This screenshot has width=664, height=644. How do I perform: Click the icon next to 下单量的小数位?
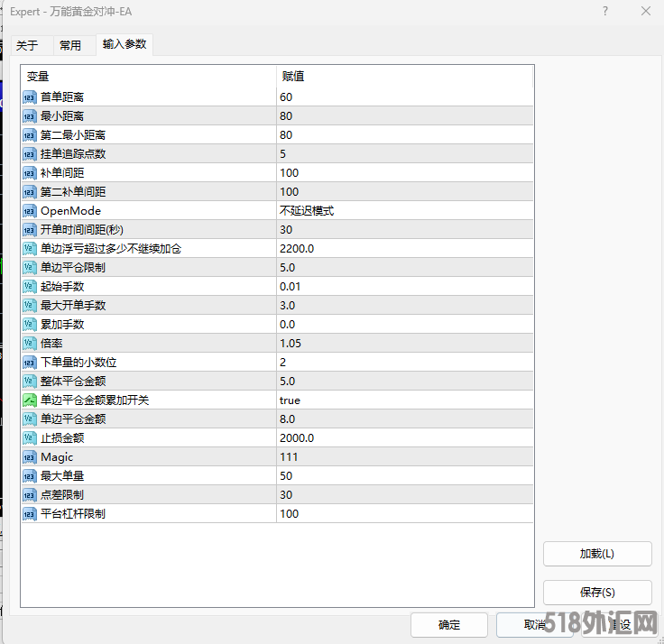[30, 363]
